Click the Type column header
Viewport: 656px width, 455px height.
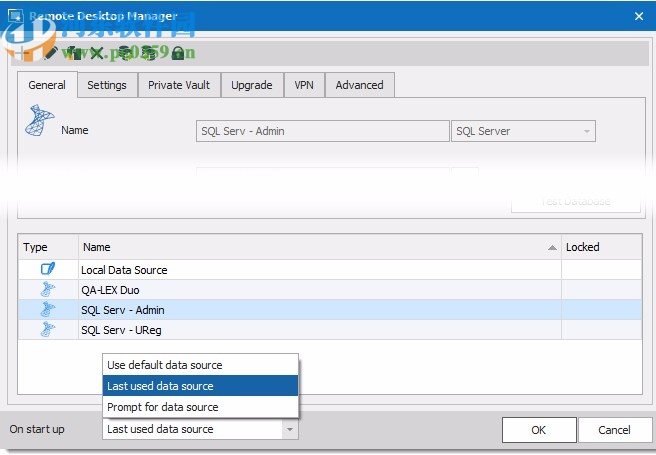pos(48,247)
